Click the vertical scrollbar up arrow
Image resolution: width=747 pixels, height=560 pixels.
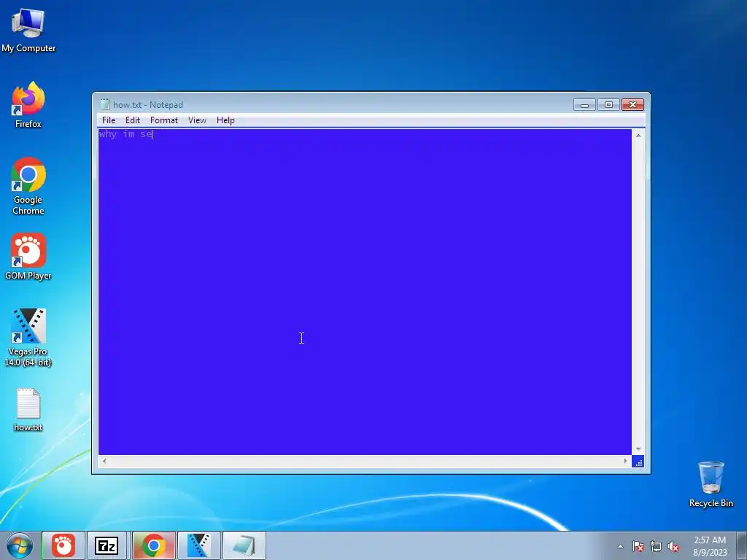tap(638, 136)
